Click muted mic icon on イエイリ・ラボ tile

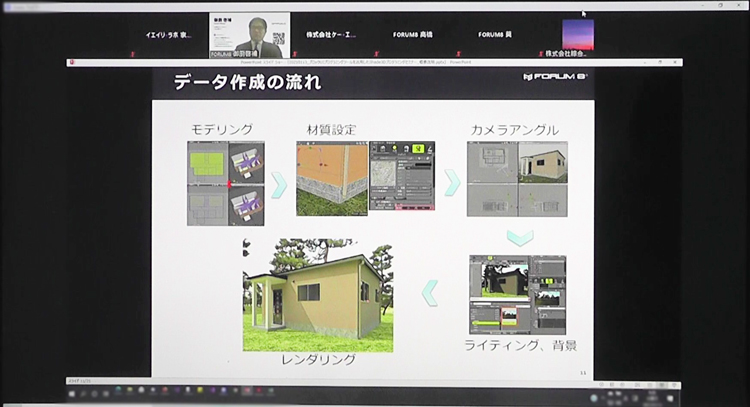132,54
